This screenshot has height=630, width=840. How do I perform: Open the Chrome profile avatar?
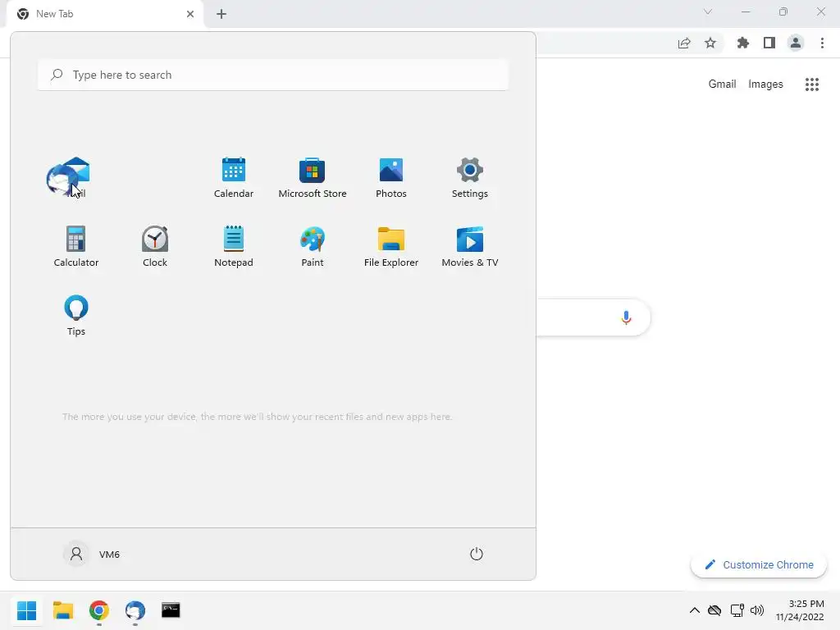[796, 43]
